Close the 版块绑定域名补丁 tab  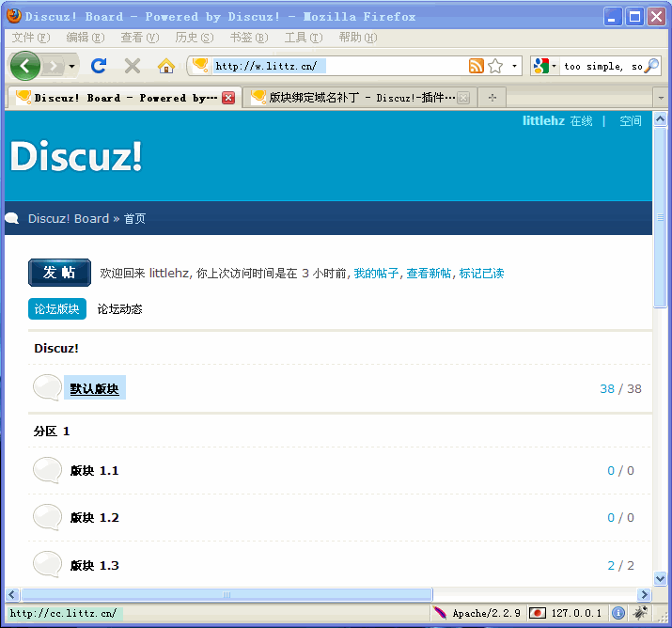tap(463, 98)
